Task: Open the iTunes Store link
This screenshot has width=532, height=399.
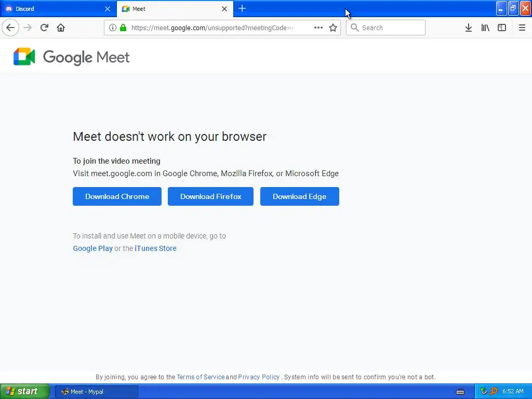Action: pos(155,248)
